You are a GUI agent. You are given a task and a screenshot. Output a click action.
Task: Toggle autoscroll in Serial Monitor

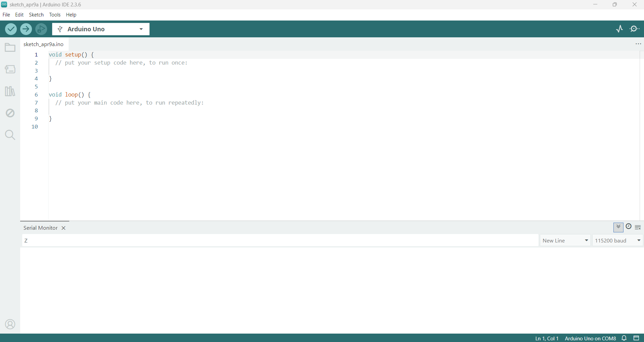pos(618,227)
